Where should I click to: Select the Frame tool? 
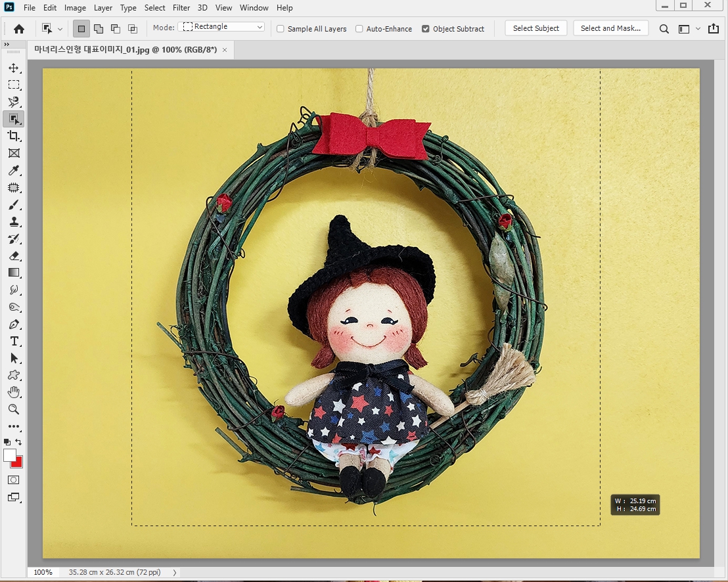tap(13, 153)
